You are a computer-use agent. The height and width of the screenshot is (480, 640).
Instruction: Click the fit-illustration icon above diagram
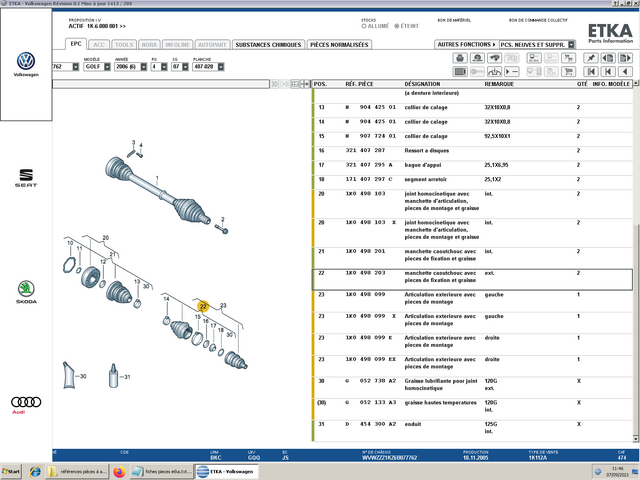(295, 84)
